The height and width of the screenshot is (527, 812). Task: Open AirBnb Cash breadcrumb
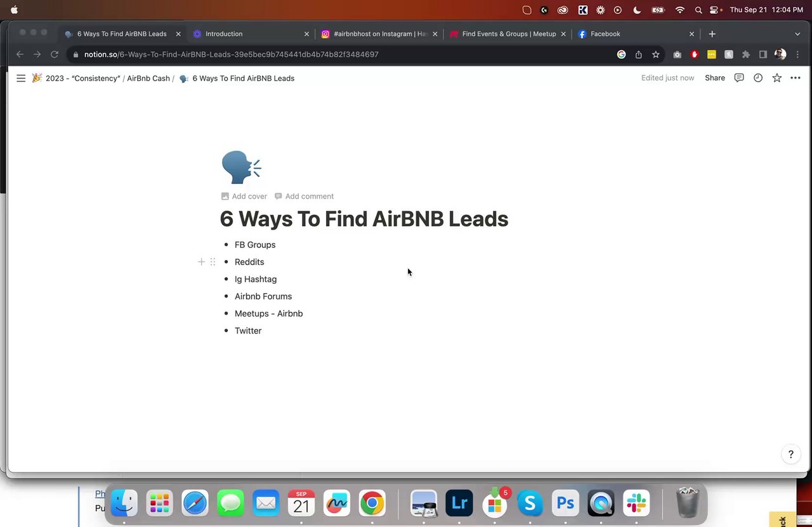tap(148, 78)
